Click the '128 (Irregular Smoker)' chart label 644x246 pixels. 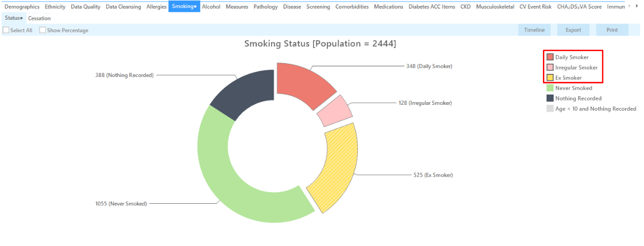coord(425,103)
